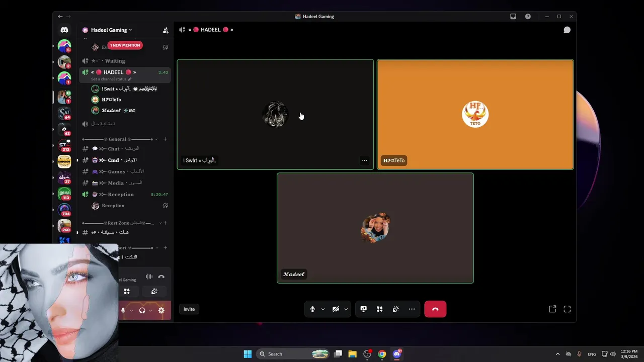Open Discord direct messages home icon
The width and height of the screenshot is (644, 362).
point(64,30)
